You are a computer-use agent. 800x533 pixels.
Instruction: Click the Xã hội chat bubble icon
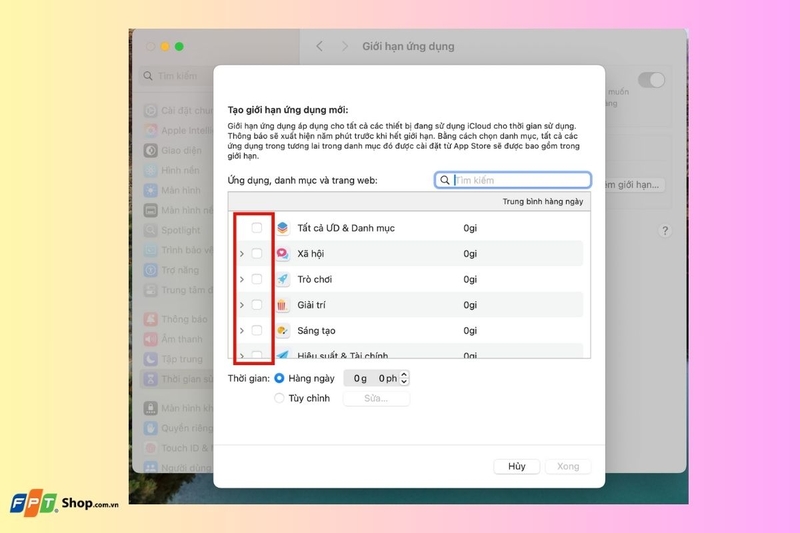pos(283,253)
